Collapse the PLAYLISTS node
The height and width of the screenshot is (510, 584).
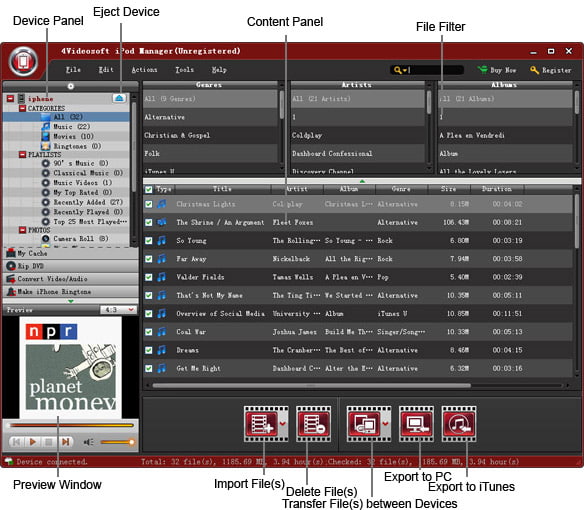[x=22, y=154]
